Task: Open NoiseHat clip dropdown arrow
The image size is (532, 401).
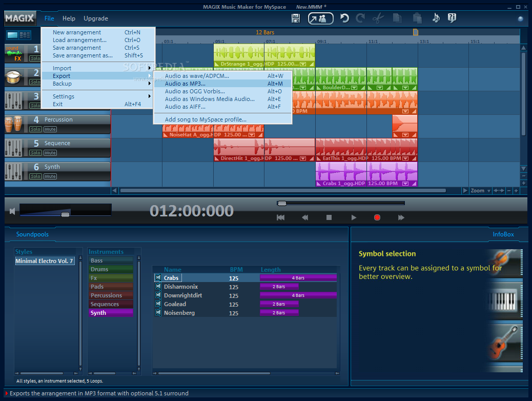Action: [252, 135]
